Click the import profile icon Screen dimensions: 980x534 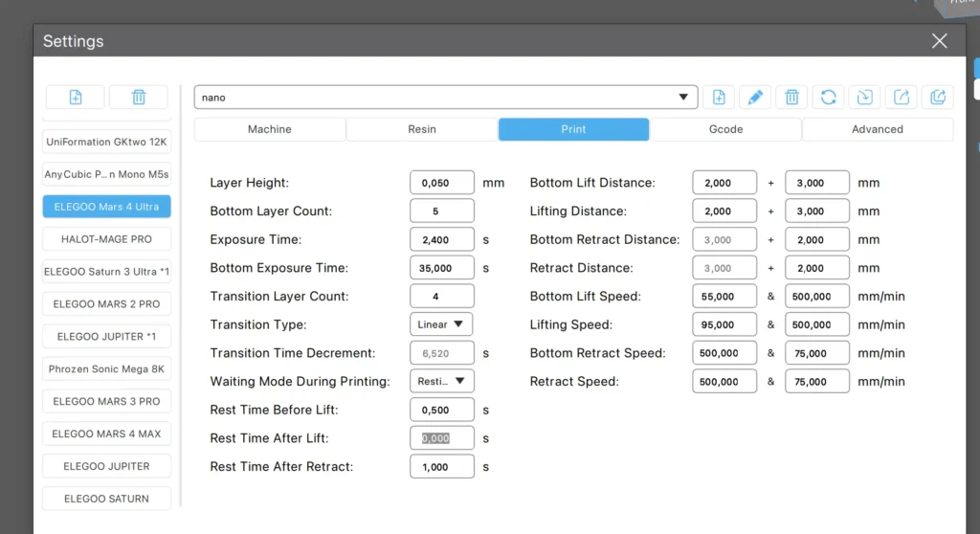(x=865, y=97)
